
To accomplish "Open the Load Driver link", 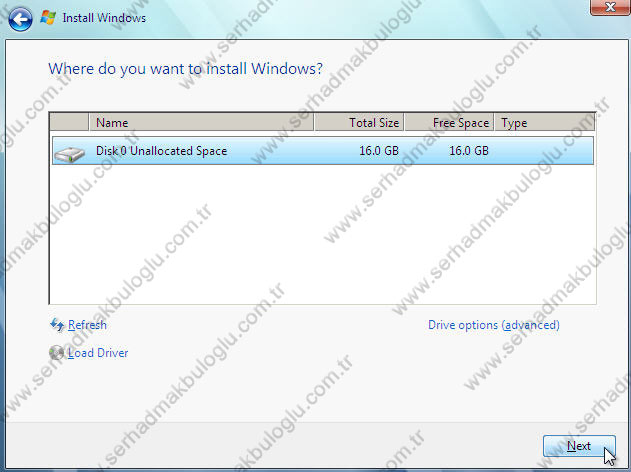I will (x=98, y=353).
